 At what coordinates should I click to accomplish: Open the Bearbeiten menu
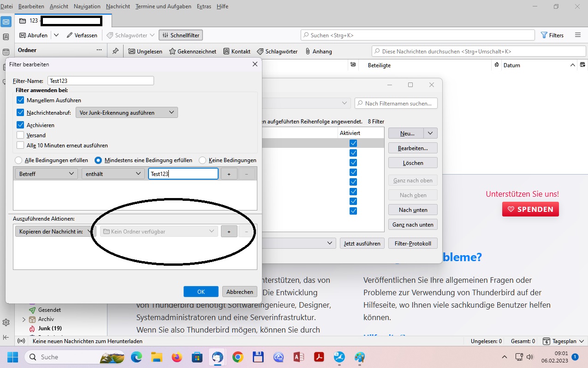(31, 6)
